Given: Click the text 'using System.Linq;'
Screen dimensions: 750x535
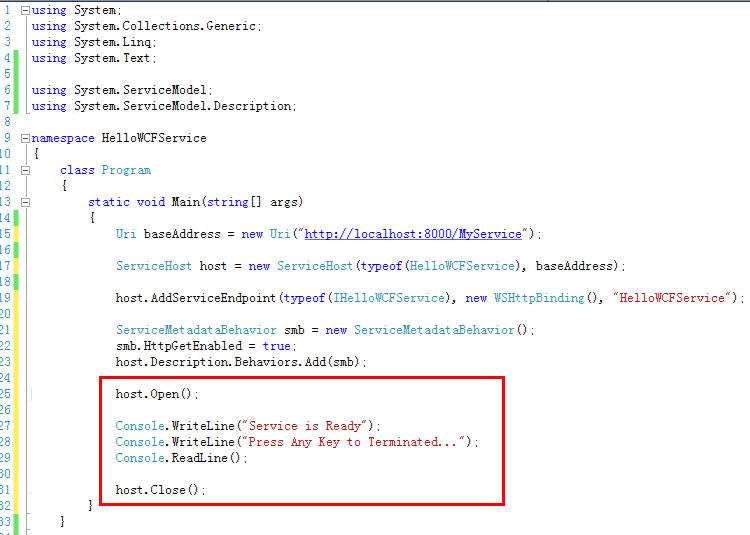Looking at the screenshot, I should pyautogui.click(x=94, y=42).
